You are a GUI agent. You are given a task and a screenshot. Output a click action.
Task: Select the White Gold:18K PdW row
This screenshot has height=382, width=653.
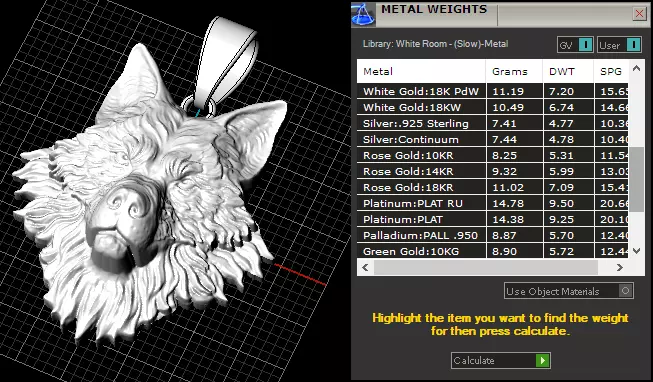click(x=493, y=91)
